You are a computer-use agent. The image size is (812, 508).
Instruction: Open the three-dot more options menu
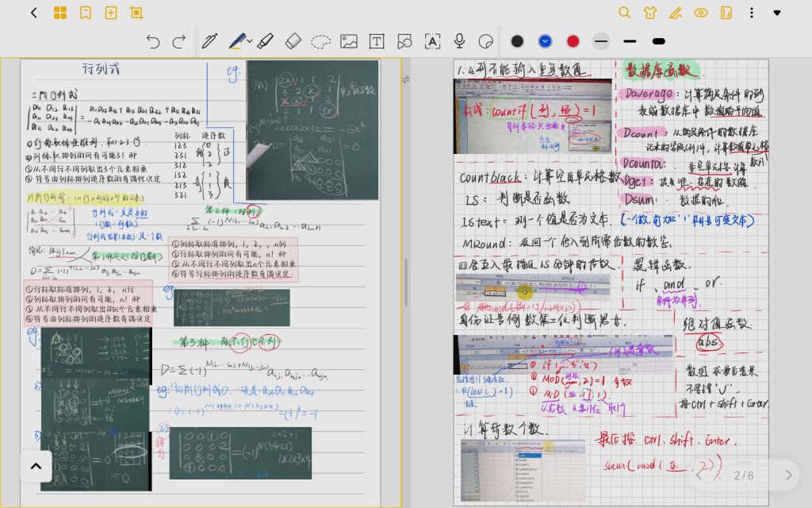click(x=752, y=13)
